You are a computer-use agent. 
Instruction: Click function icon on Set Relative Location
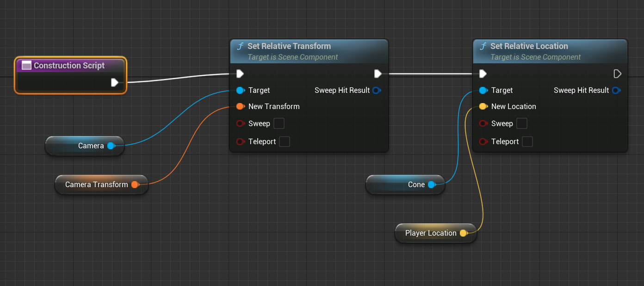click(x=483, y=46)
